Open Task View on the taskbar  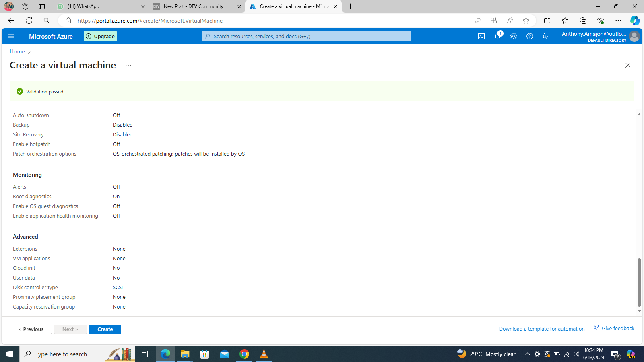145,354
